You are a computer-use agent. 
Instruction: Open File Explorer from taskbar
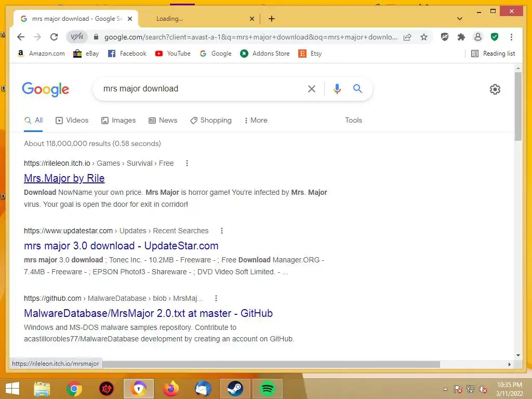coord(42,389)
